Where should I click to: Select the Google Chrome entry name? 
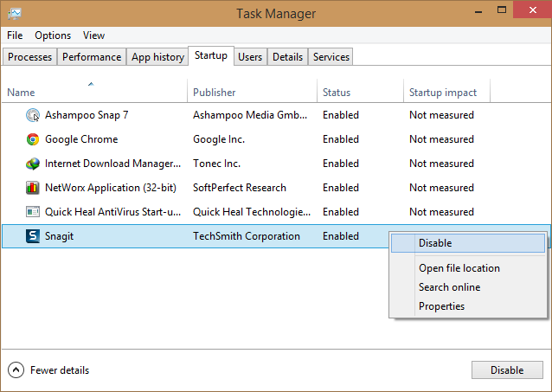click(x=81, y=139)
